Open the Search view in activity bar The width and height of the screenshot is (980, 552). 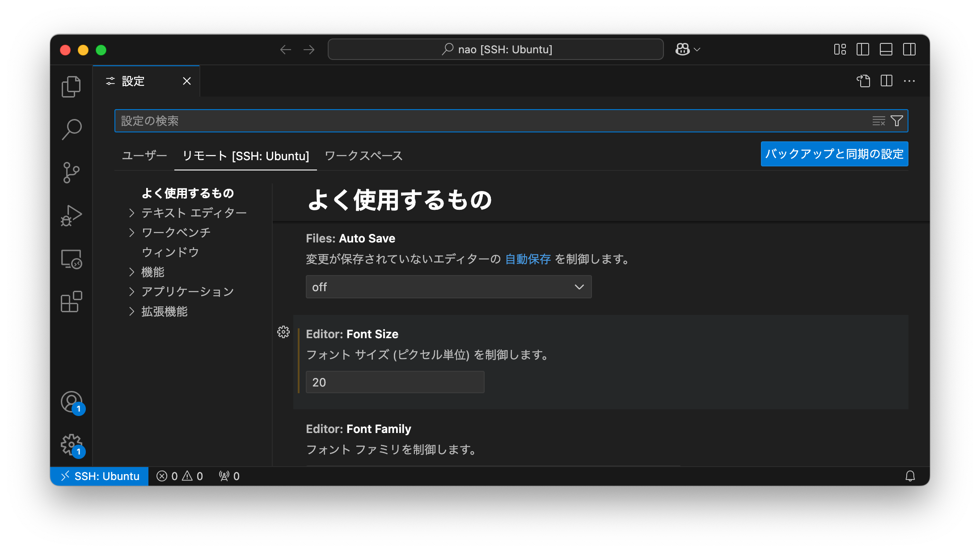[71, 129]
